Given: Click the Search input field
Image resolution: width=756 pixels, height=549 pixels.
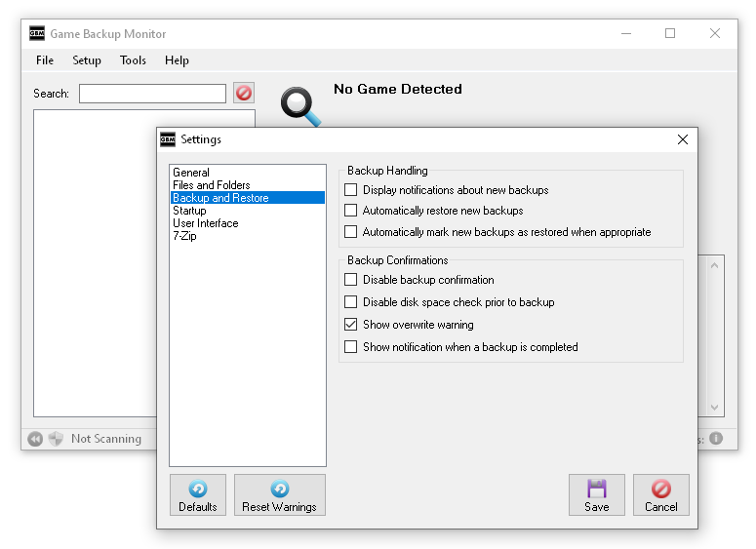Looking at the screenshot, I should pos(152,94).
